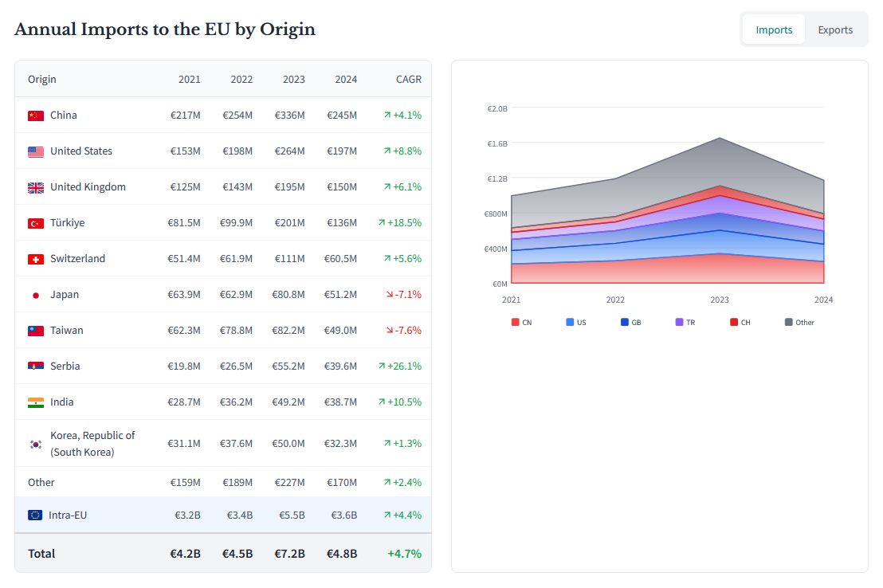Click the Taiwan flag icon
The image size is (883, 588).
35,330
